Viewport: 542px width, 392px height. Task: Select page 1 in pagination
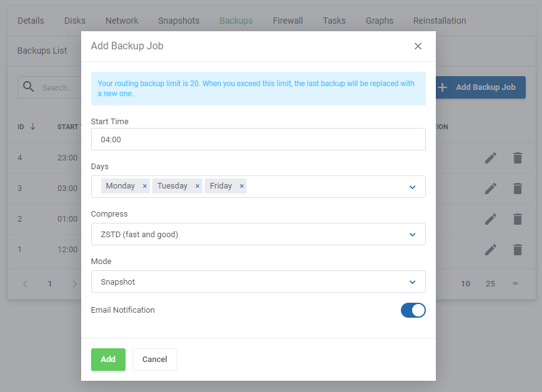click(50, 284)
